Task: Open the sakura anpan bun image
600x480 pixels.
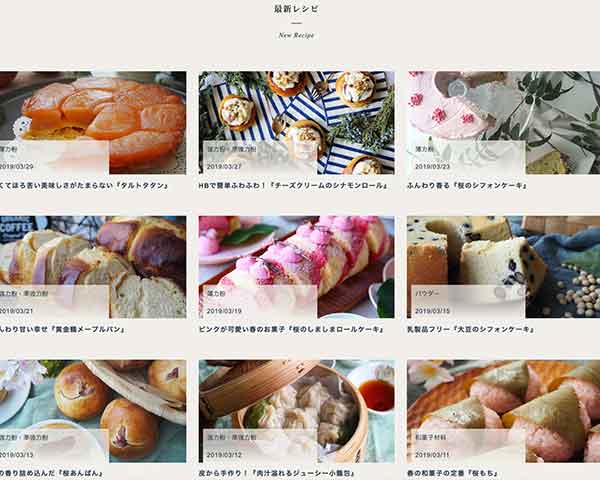Action: click(x=93, y=411)
